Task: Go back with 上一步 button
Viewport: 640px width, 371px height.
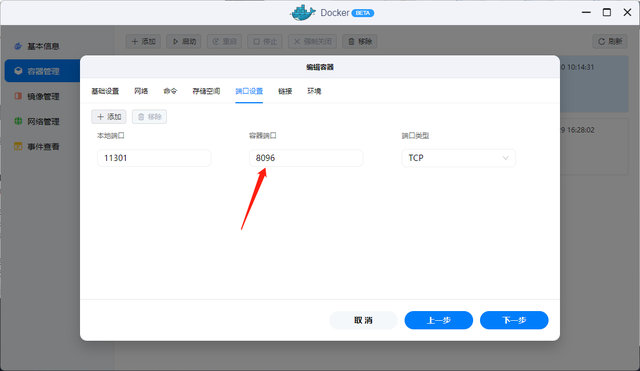Action: point(439,320)
